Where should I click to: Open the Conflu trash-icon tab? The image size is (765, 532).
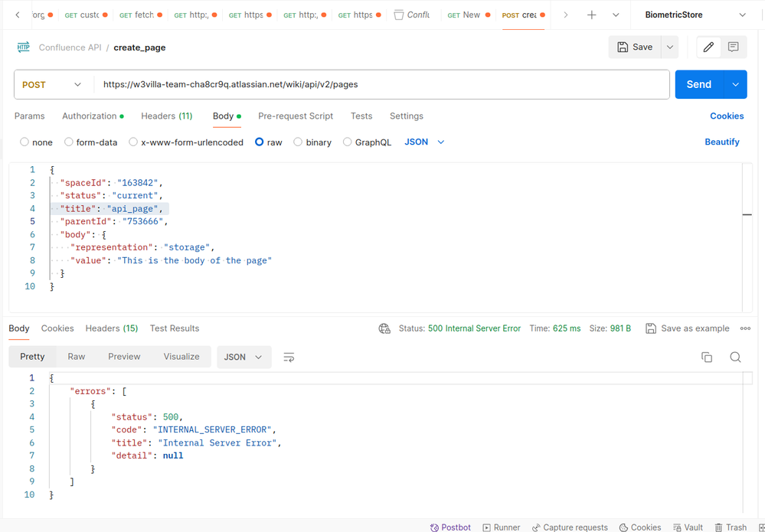click(412, 15)
